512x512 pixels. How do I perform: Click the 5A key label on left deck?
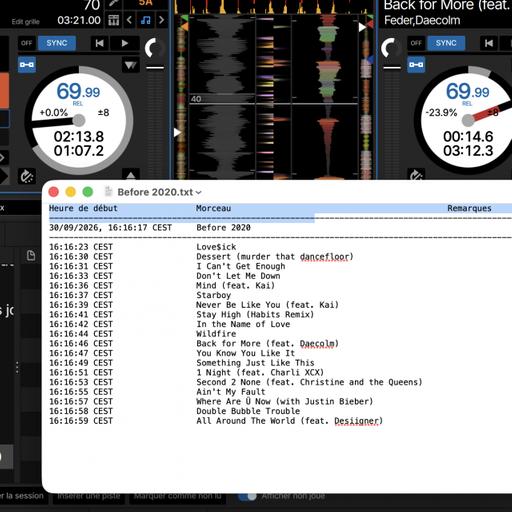point(146,3)
